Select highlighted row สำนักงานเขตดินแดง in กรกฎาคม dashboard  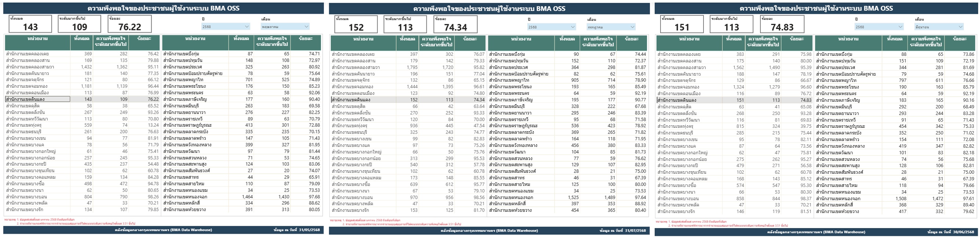[408, 100]
